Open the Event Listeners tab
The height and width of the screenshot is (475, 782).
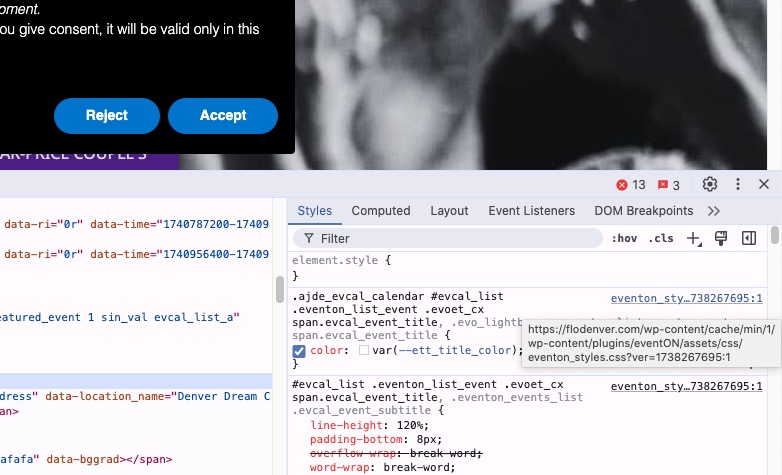pos(532,211)
